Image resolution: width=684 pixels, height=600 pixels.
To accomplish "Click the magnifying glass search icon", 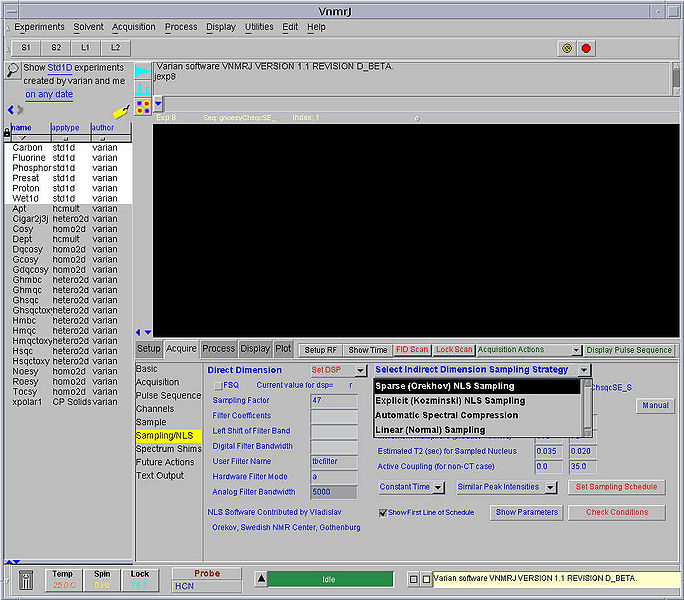I will (x=12, y=70).
